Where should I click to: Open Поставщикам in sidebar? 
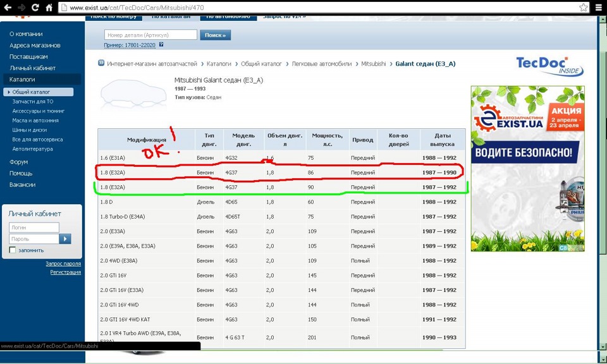coord(28,56)
